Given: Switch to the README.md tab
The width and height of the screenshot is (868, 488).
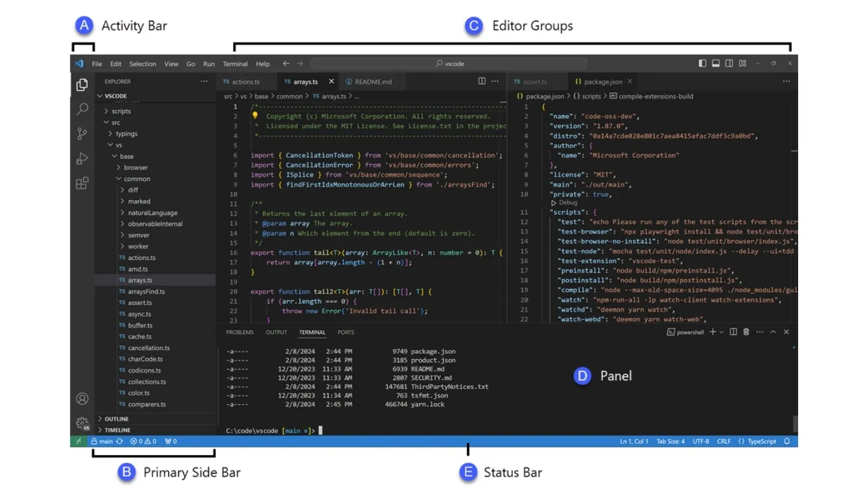Looking at the screenshot, I should [373, 81].
